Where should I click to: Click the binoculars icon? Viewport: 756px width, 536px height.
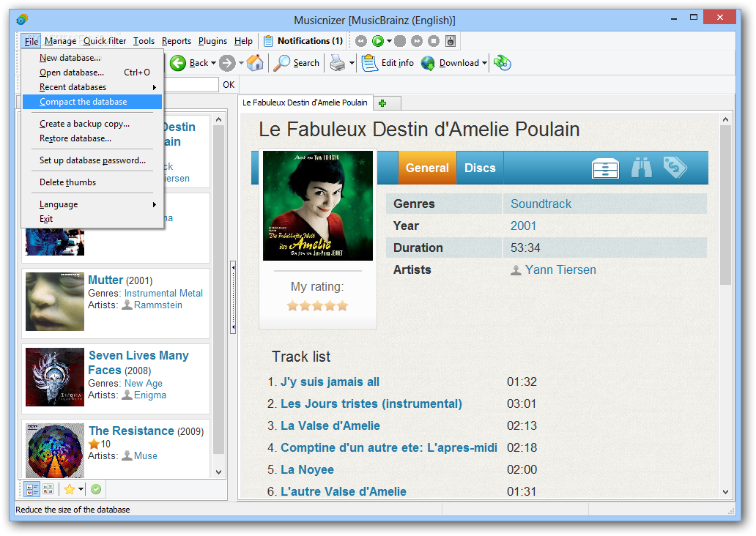(x=641, y=168)
